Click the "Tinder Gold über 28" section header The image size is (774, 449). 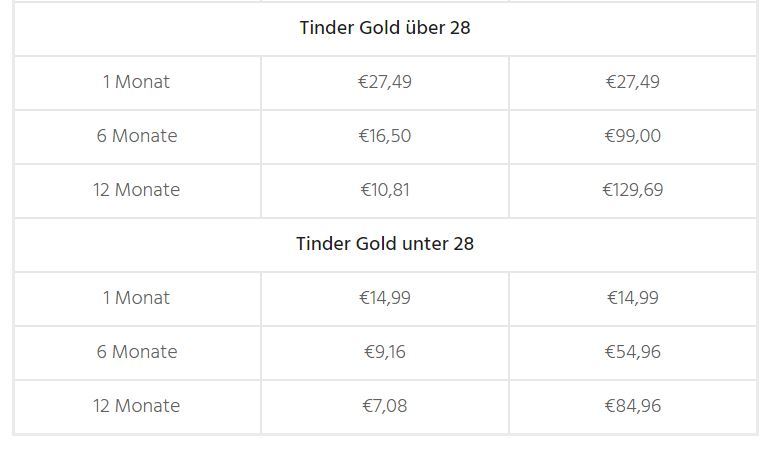tap(385, 28)
